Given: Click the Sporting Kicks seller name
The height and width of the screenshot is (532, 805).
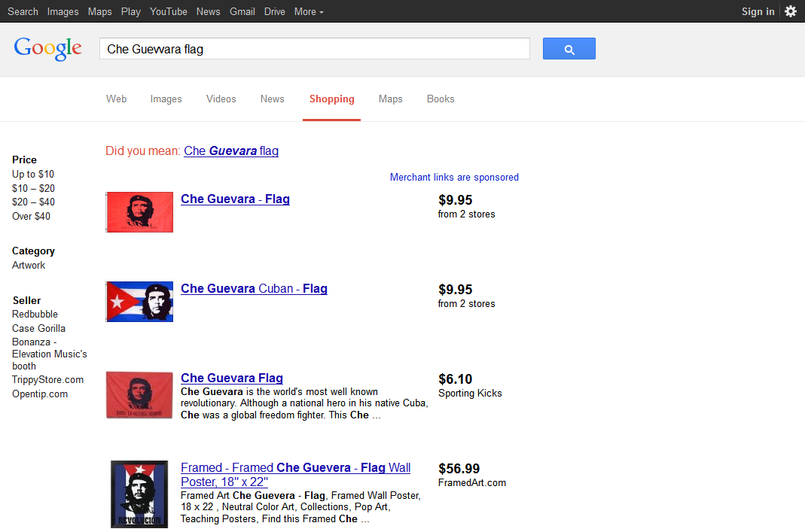Looking at the screenshot, I should (470, 393).
